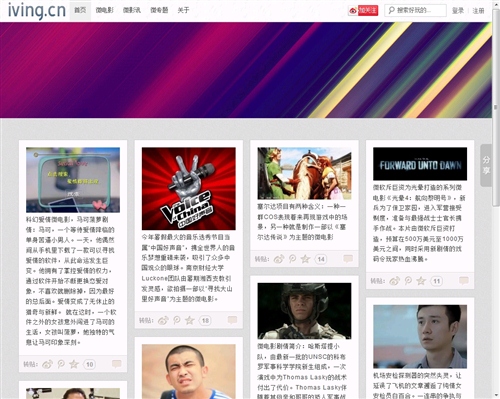Open comments on 中国好声音 card

[x=232, y=320]
